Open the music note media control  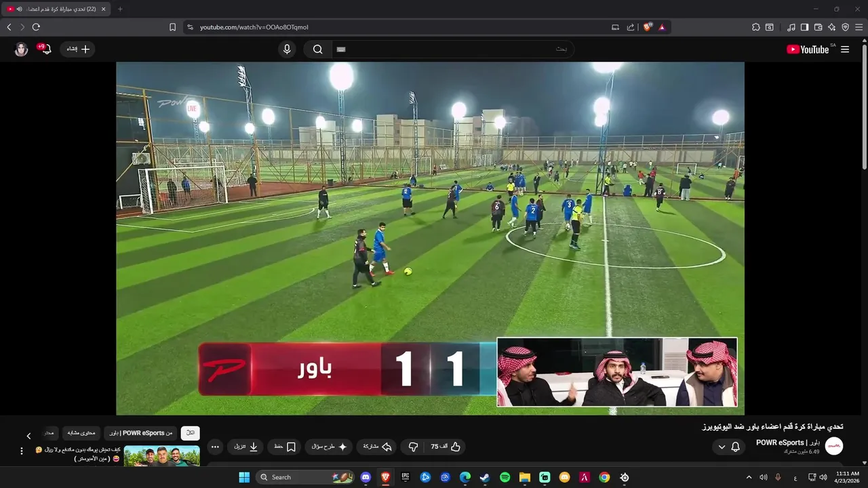click(x=791, y=27)
